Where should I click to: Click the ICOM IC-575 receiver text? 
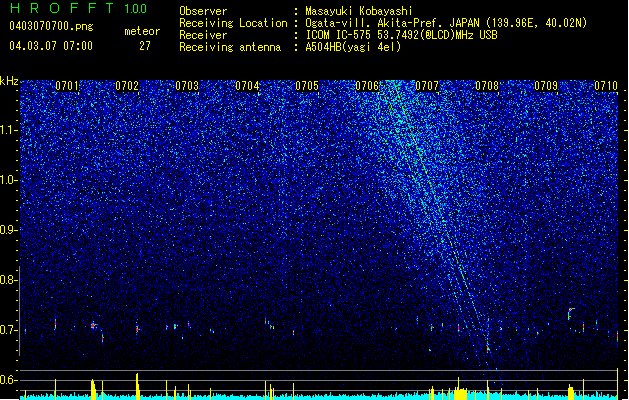click(402, 35)
